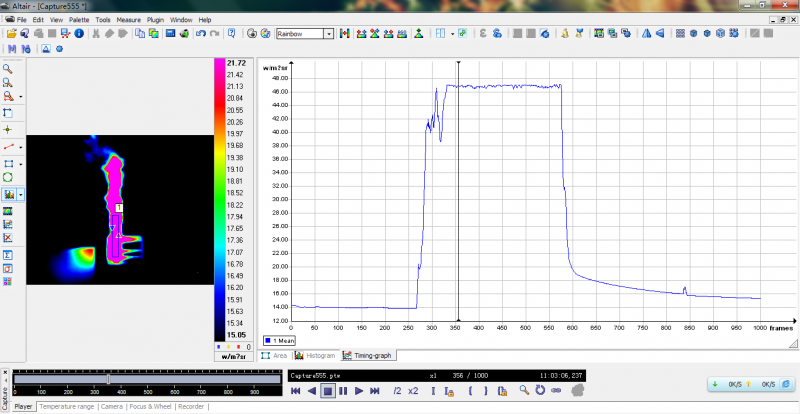
Task: Click the flip horizontal triangle icon
Action: click(x=645, y=33)
